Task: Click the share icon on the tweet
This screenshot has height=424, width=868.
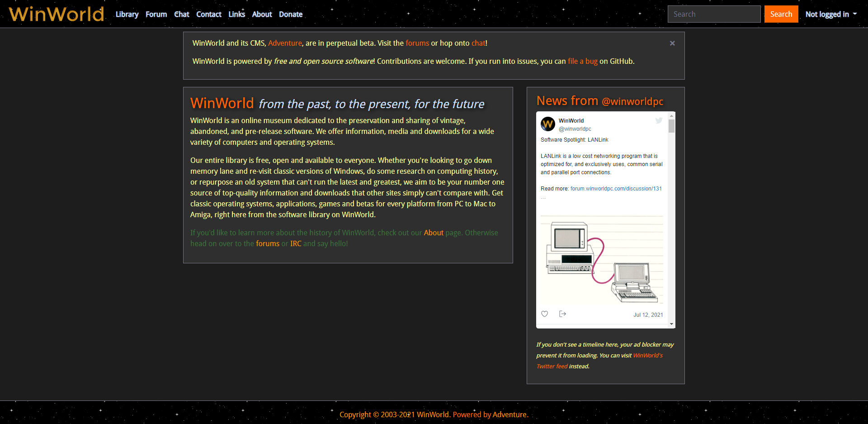Action: (x=562, y=314)
